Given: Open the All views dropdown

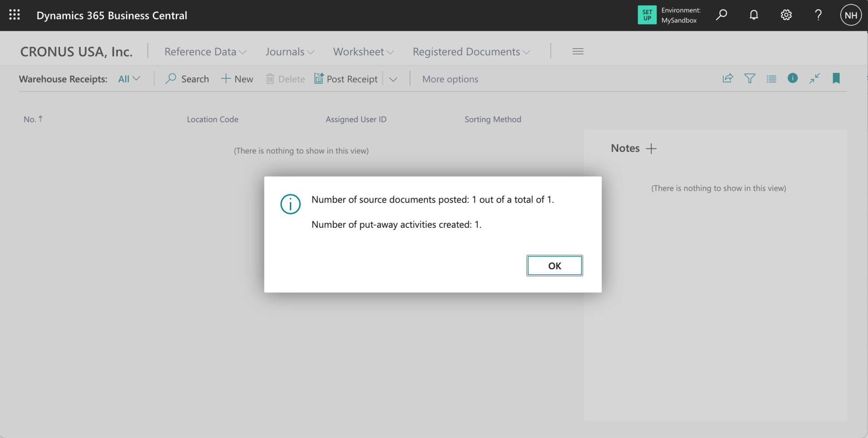Looking at the screenshot, I should click(x=129, y=79).
